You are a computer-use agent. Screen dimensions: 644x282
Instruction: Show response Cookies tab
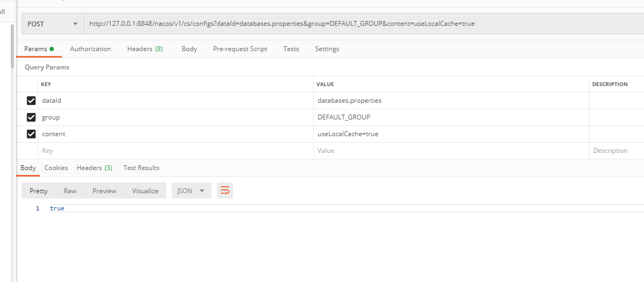56,168
